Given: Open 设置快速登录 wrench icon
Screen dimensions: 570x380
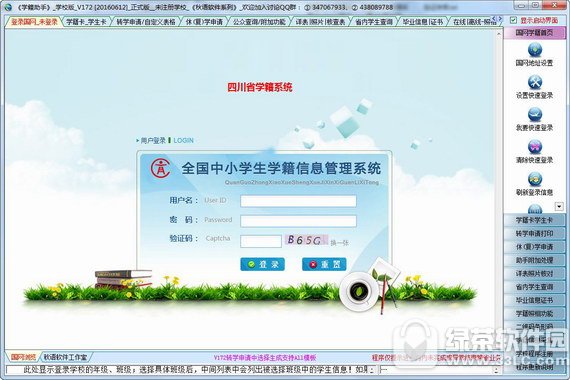Looking at the screenshot, I should point(535,82).
